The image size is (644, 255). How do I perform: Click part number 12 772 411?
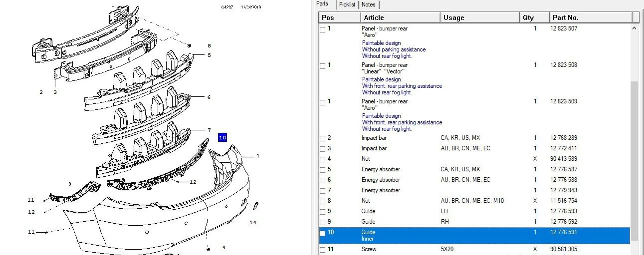[564, 148]
